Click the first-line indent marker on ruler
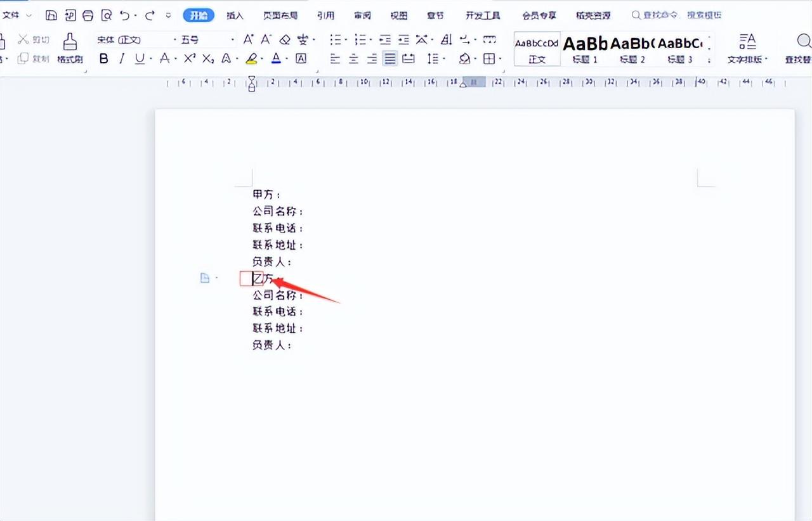The width and height of the screenshot is (812, 521). (252, 79)
